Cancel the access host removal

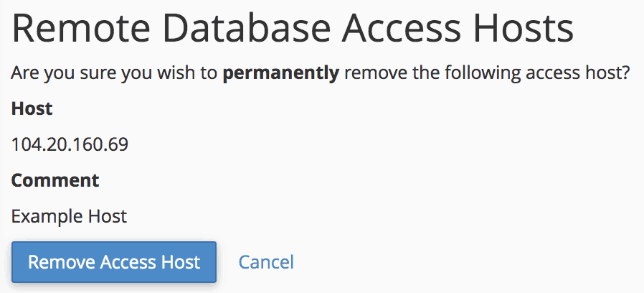point(266,262)
